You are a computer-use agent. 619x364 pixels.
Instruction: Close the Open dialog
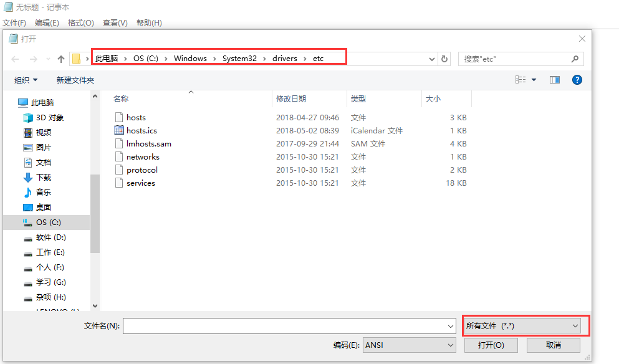pos(582,39)
